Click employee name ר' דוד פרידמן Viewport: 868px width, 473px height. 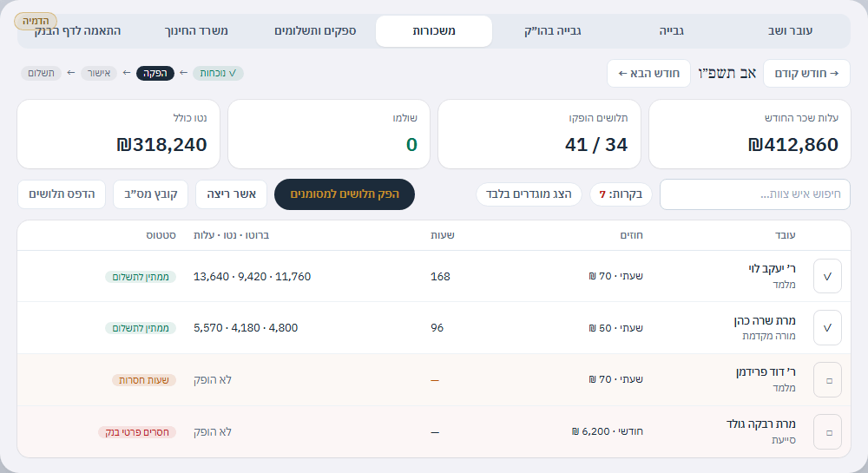pos(766,372)
